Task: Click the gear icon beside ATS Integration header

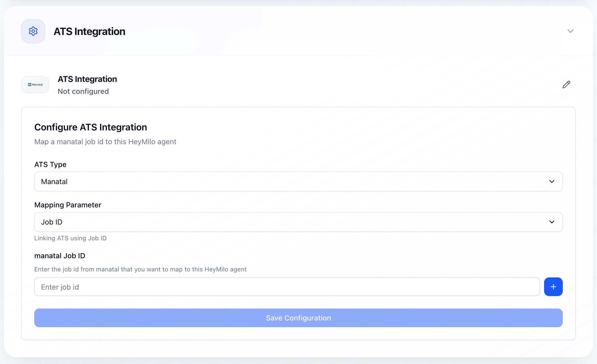Action: (x=33, y=31)
